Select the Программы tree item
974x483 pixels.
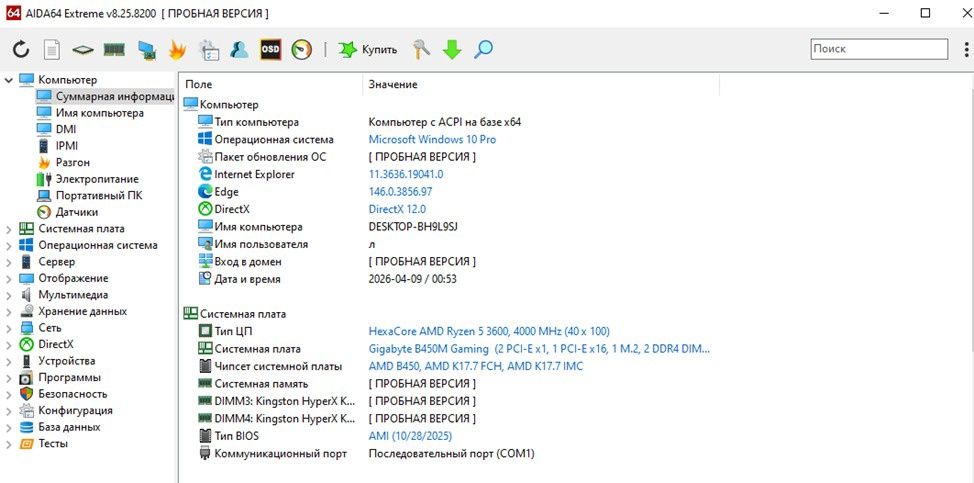60,377
